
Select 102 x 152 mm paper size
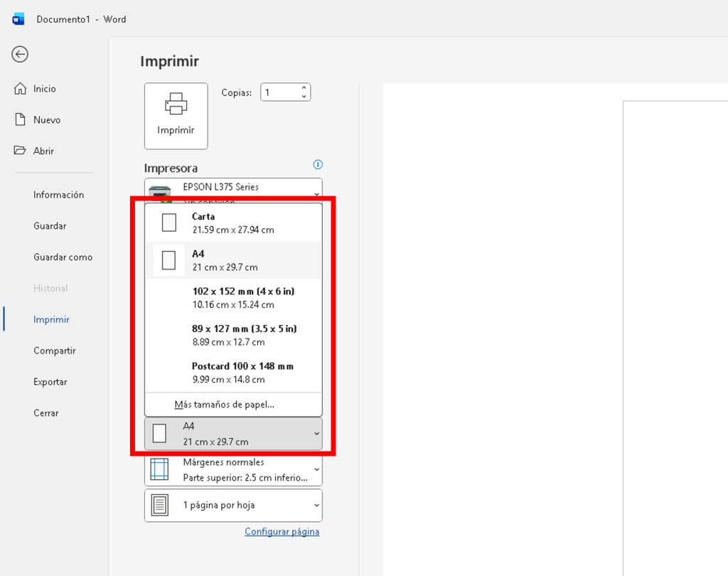pos(242,298)
